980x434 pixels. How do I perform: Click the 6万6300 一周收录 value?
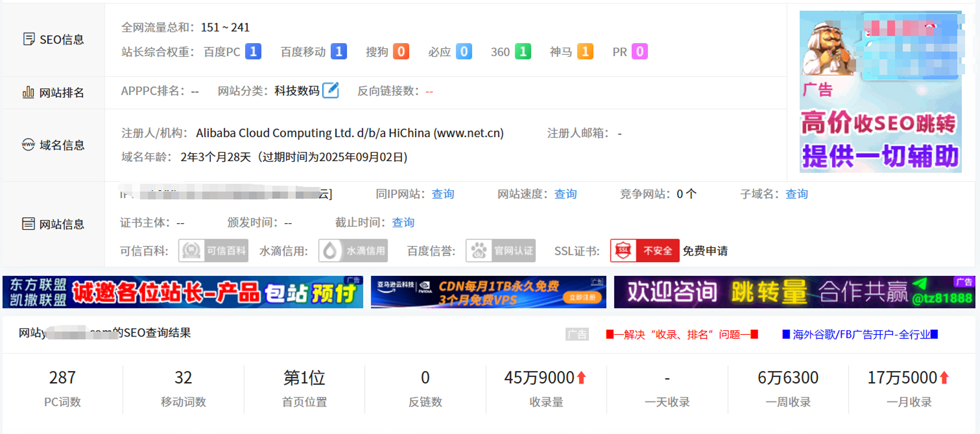click(788, 378)
